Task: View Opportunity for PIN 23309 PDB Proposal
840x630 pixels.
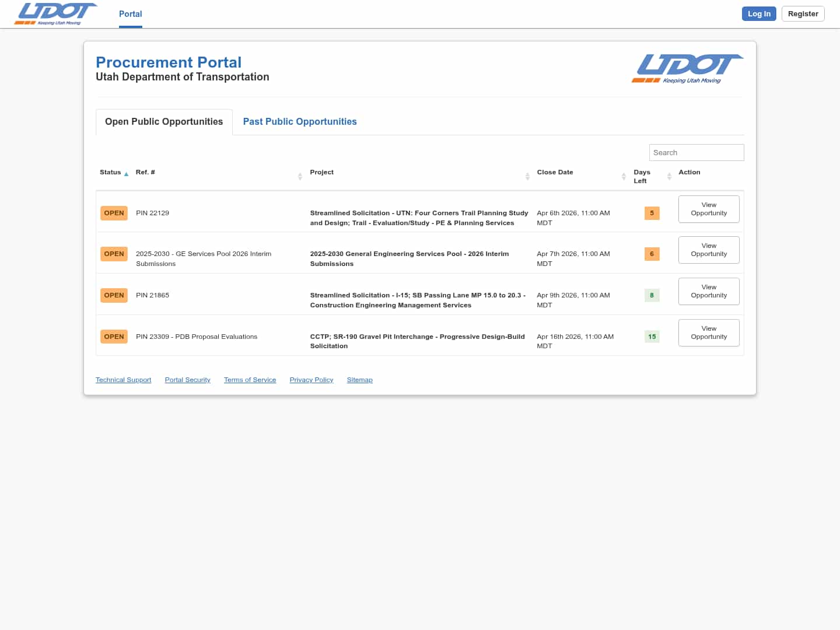Action: [709, 332]
